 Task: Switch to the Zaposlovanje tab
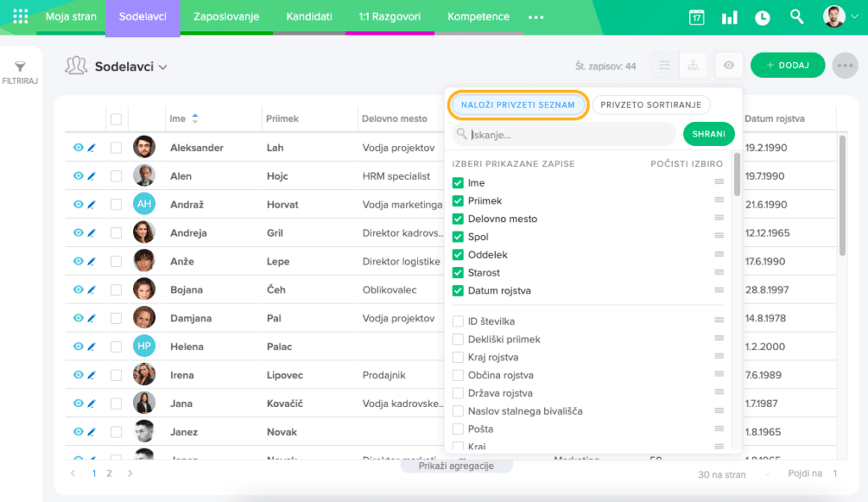(x=225, y=17)
